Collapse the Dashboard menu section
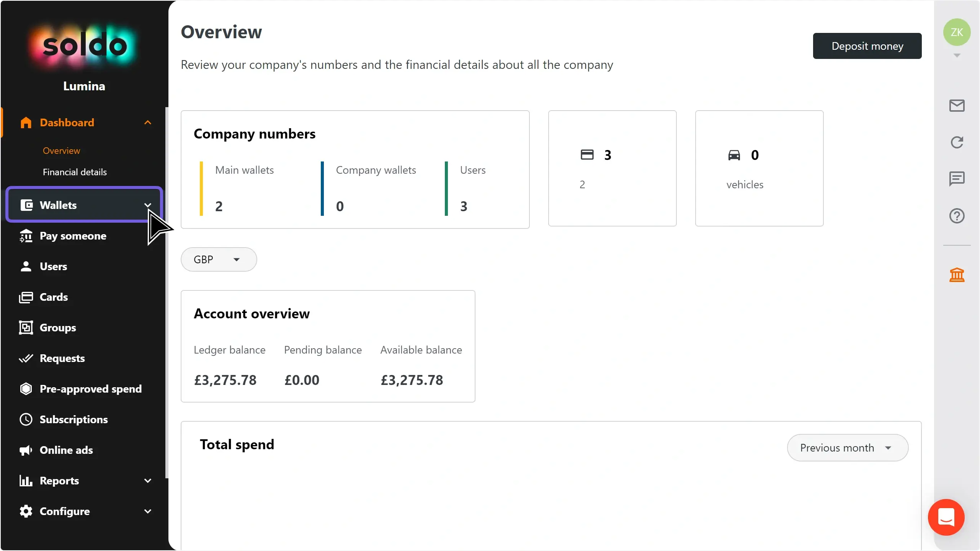The width and height of the screenshot is (980, 551). 147,122
